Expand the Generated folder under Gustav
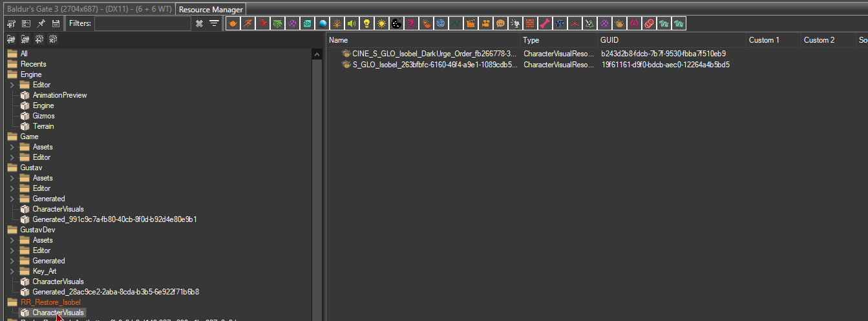 pos(12,199)
